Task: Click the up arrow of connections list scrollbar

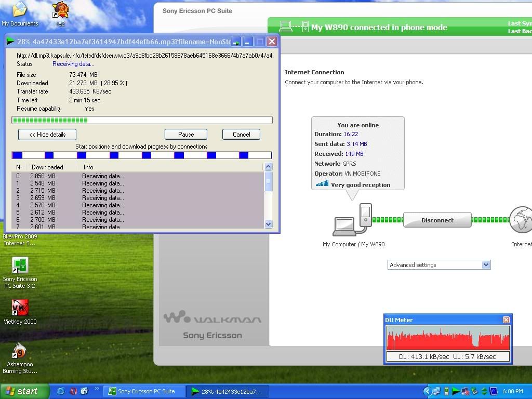Action: [x=269, y=166]
